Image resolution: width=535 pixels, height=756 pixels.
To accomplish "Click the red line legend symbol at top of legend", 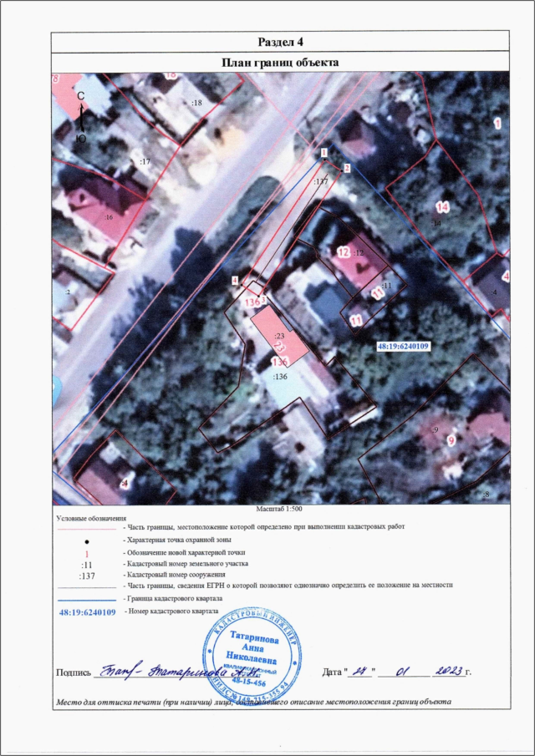I will tap(86, 529).
